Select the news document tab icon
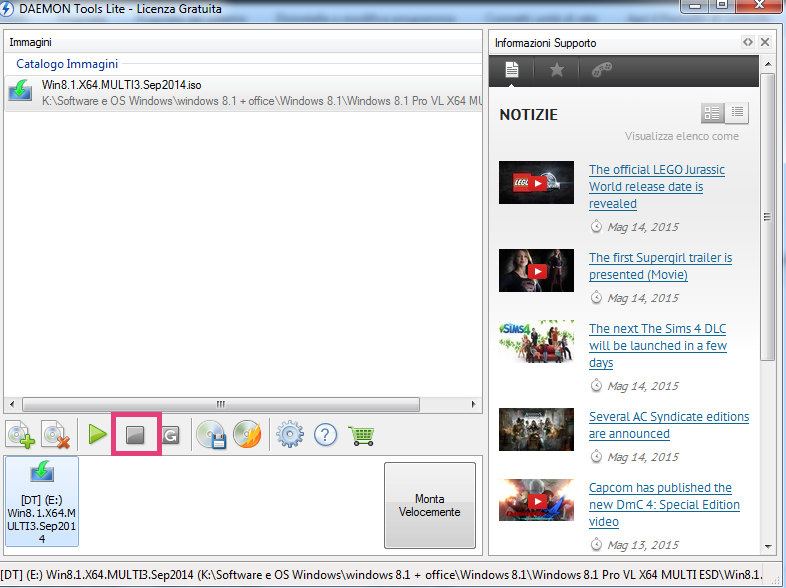This screenshot has width=786, height=588. (x=511, y=70)
